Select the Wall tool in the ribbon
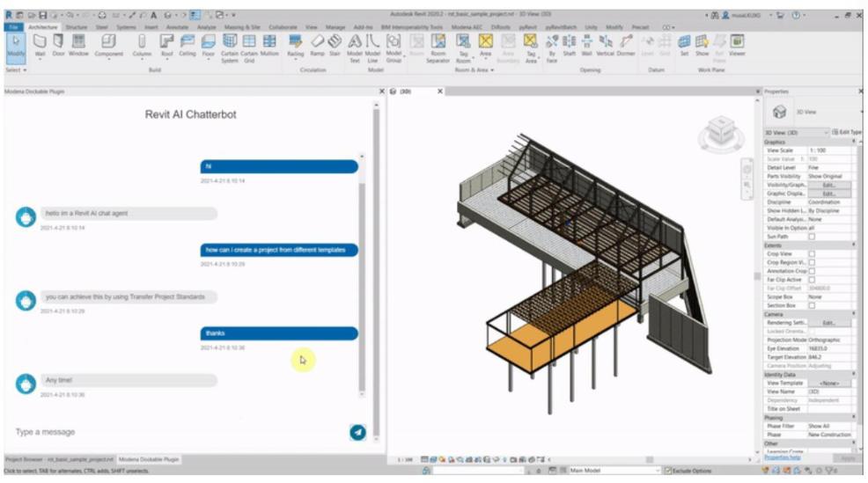This screenshot has width=868, height=483. coord(40,46)
